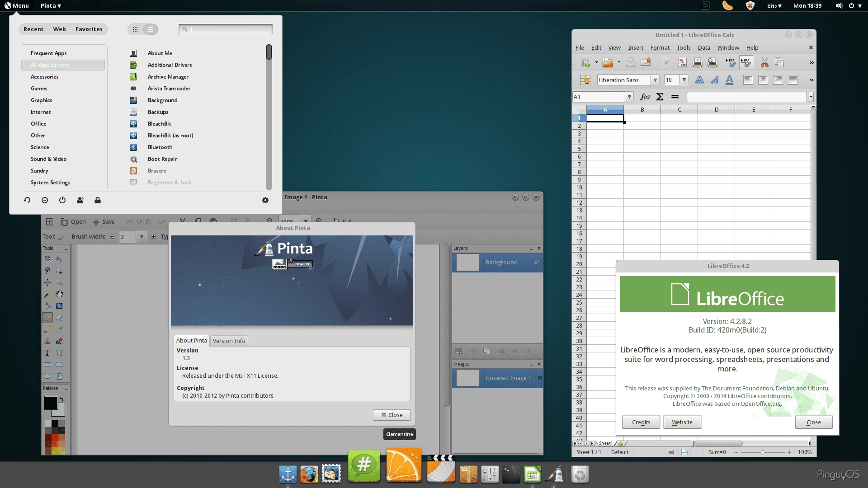Click the menu search field
Screen dimensions: 868x488
(x=226, y=29)
